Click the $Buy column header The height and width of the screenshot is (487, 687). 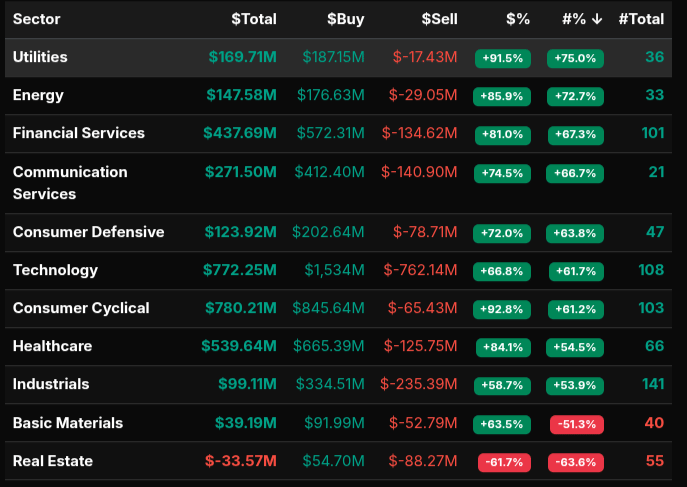click(x=345, y=19)
